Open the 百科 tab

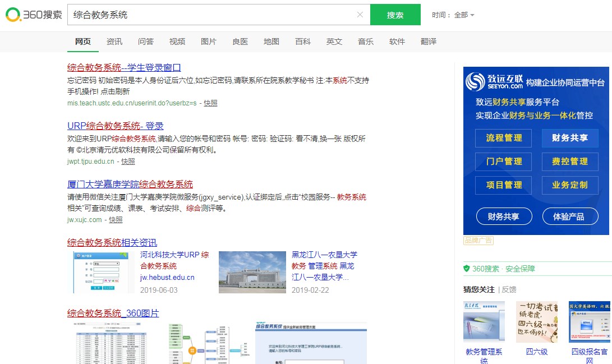[x=303, y=42]
